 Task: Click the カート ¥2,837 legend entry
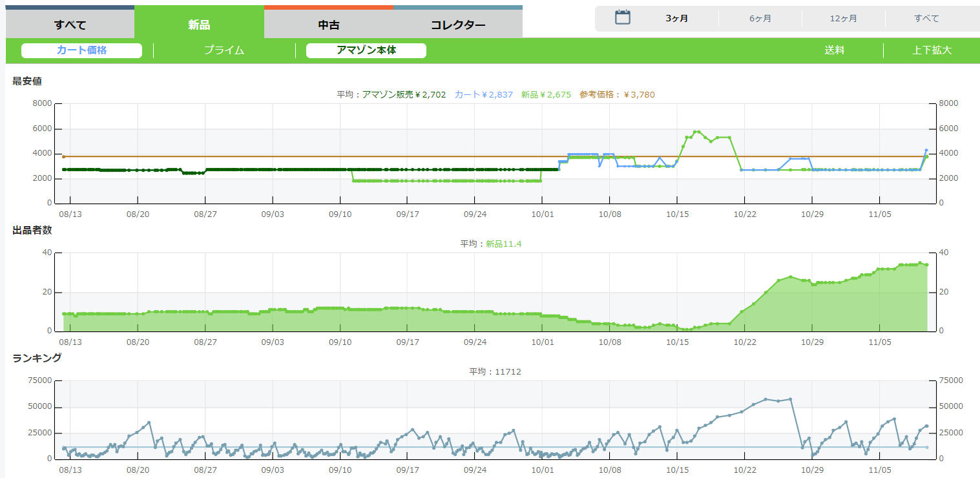(484, 94)
